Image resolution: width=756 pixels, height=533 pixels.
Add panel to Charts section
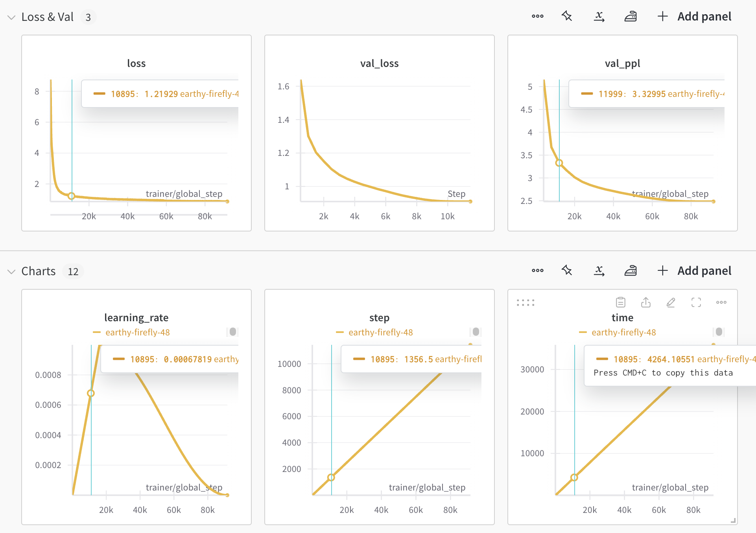[x=694, y=271]
